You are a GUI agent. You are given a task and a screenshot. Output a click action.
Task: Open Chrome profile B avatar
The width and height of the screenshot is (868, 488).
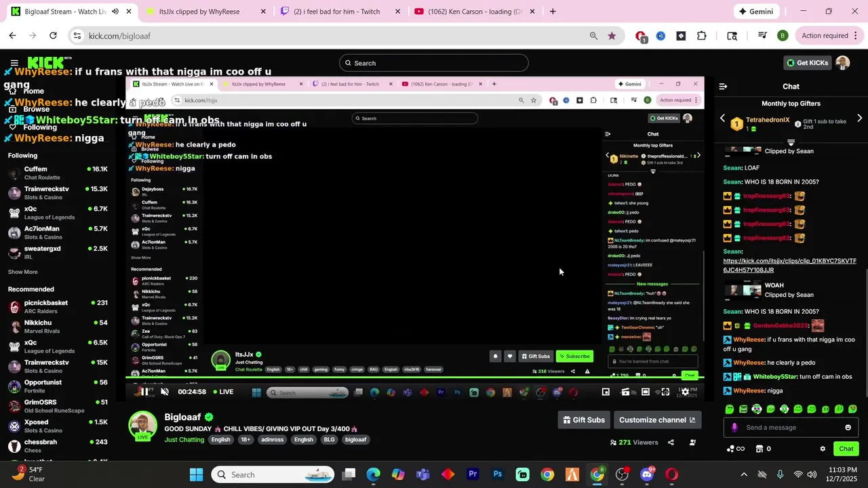tap(783, 36)
